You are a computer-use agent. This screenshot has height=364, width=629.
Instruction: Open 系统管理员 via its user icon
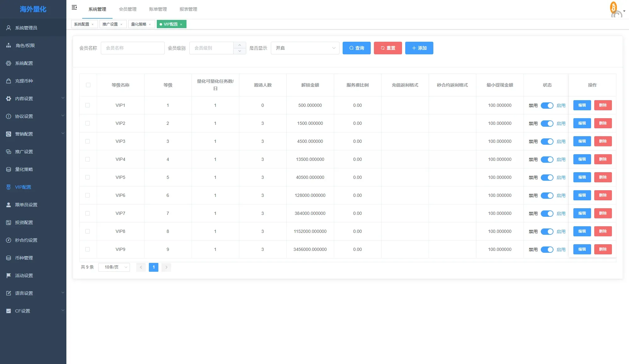9,28
